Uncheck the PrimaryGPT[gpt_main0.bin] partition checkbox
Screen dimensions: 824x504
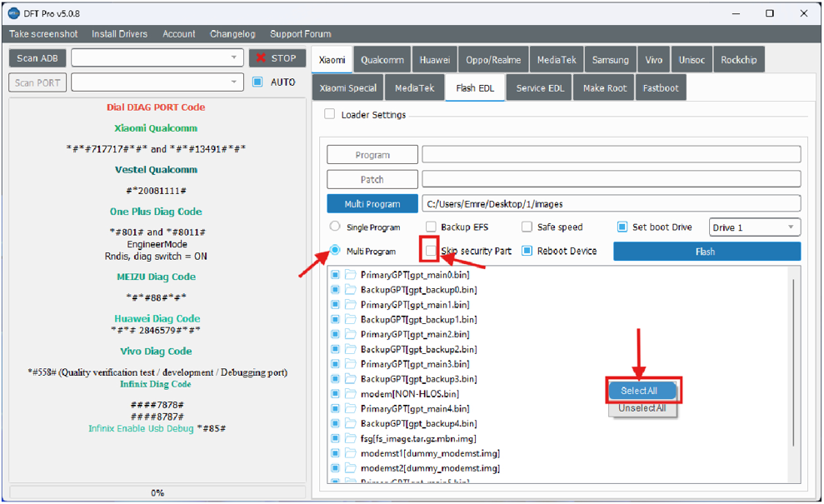[335, 274]
